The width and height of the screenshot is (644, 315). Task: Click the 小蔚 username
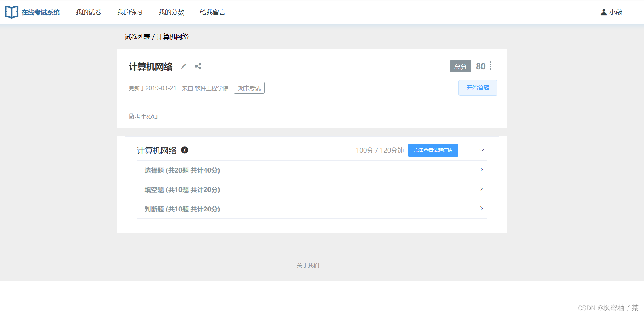click(616, 12)
